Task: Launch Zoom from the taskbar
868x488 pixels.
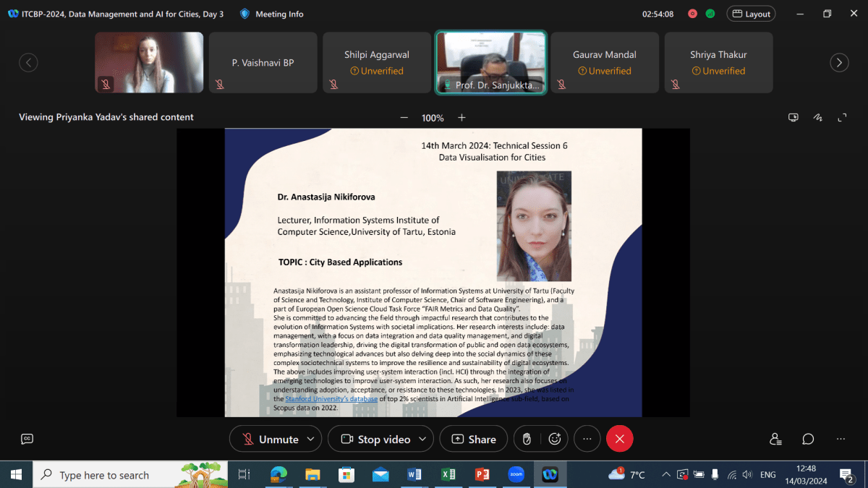Action: tap(516, 474)
